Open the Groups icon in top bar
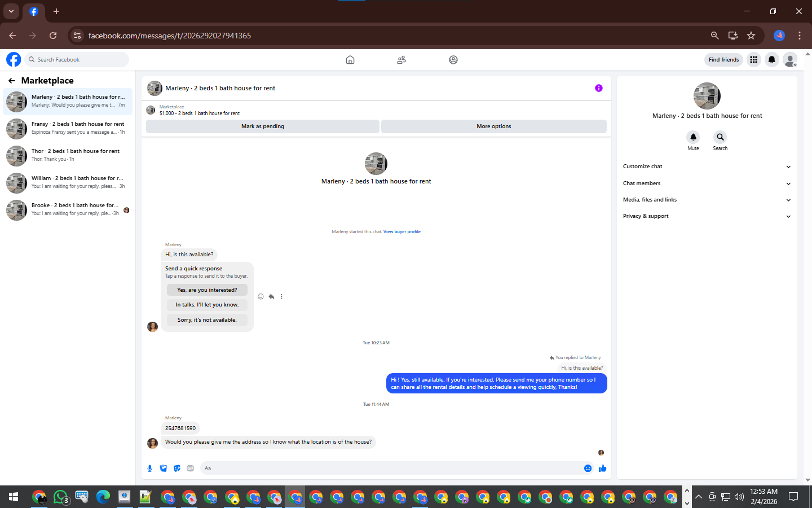Image resolution: width=812 pixels, height=508 pixels. (x=453, y=60)
